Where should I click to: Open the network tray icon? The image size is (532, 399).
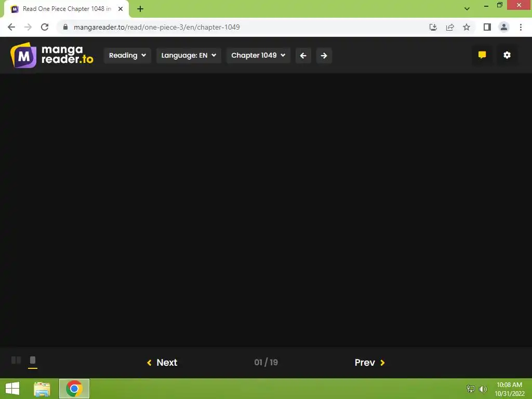tap(471, 389)
